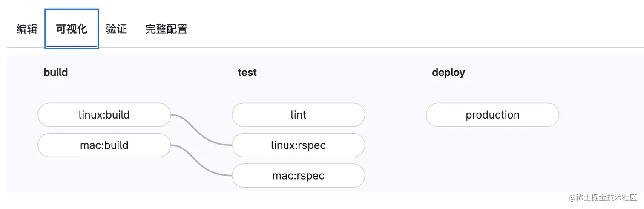
Task: Click the purple underline beneath 可视化
Action: 72,46
